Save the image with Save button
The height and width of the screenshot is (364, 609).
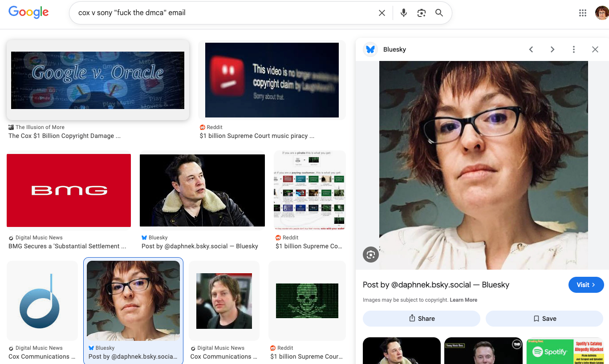point(544,319)
